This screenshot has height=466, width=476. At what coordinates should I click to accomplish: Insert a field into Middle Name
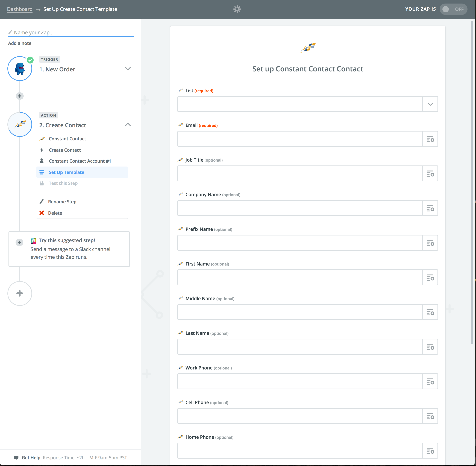click(x=430, y=312)
